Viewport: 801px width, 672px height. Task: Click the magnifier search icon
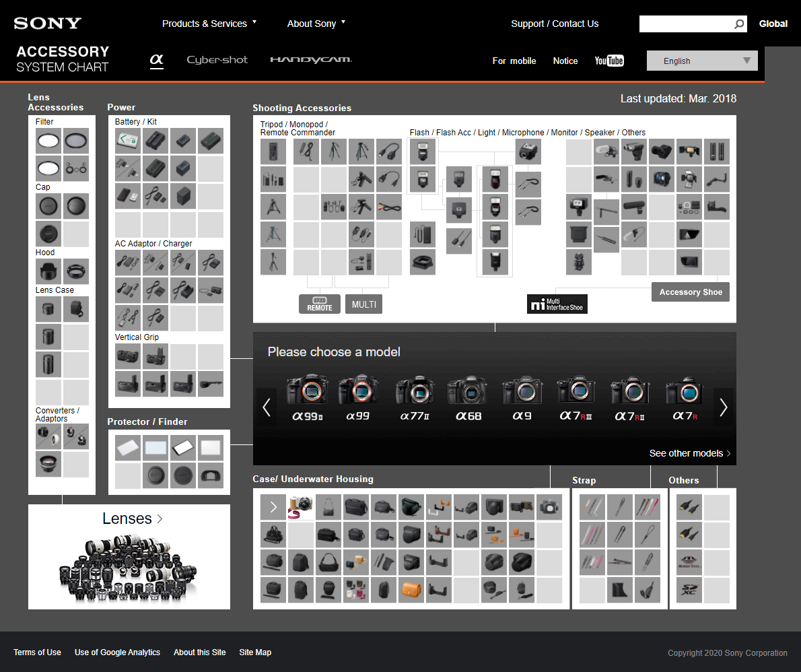point(739,24)
